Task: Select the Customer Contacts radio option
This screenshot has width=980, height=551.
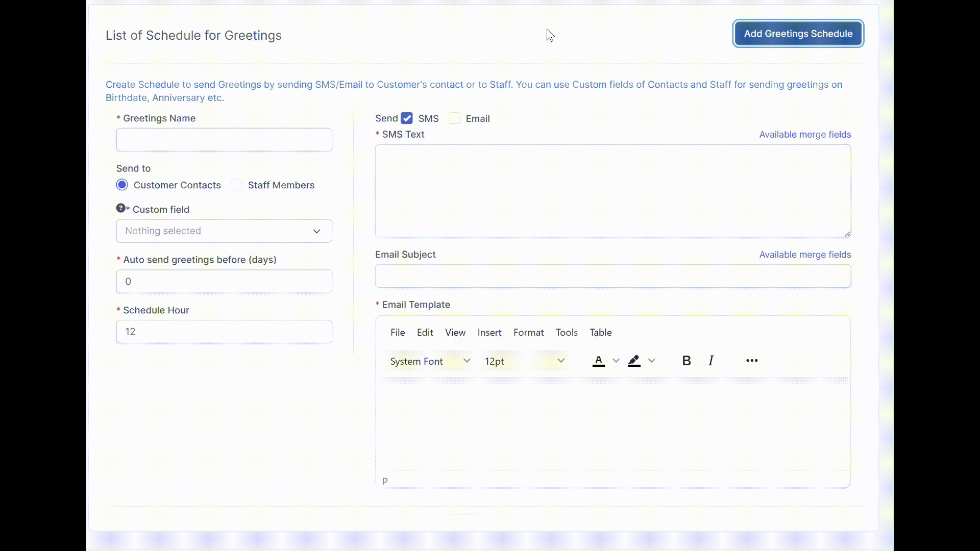Action: point(122,185)
